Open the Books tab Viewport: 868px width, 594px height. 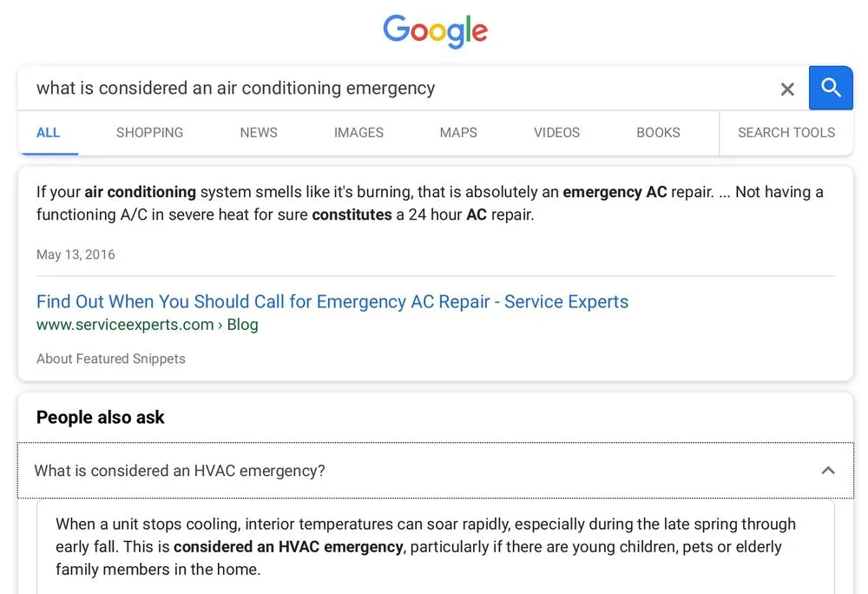(x=658, y=133)
